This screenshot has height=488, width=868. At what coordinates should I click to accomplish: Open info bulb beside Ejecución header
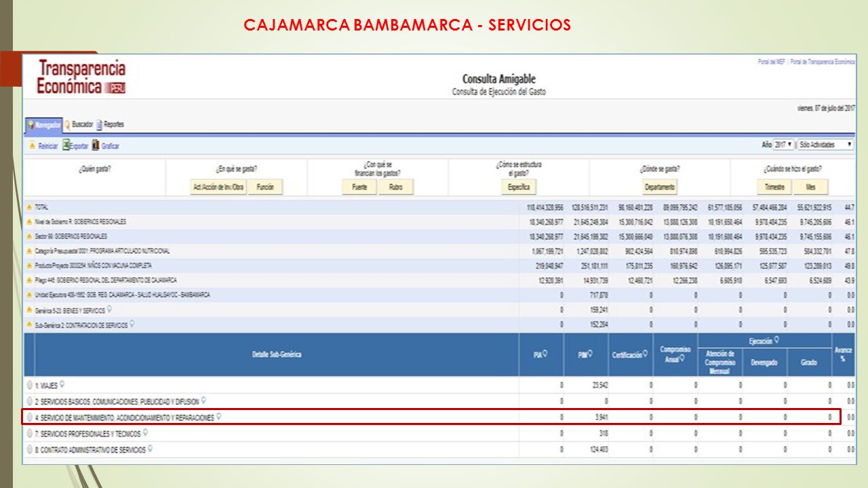pos(776,340)
